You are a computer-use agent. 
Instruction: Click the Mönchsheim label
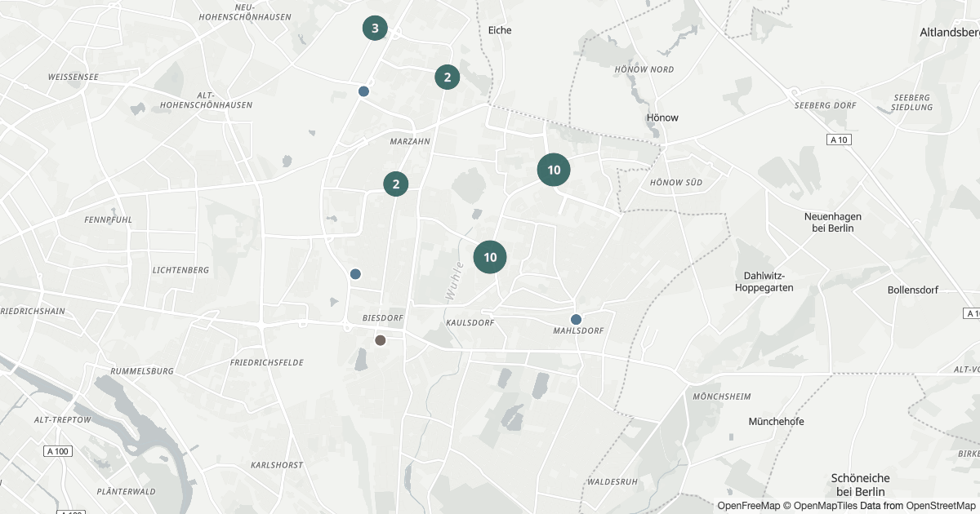pos(721,396)
